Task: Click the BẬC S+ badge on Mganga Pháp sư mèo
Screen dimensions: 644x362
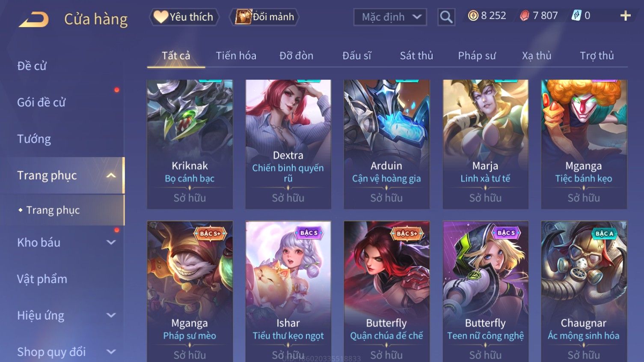Action: pos(210,233)
